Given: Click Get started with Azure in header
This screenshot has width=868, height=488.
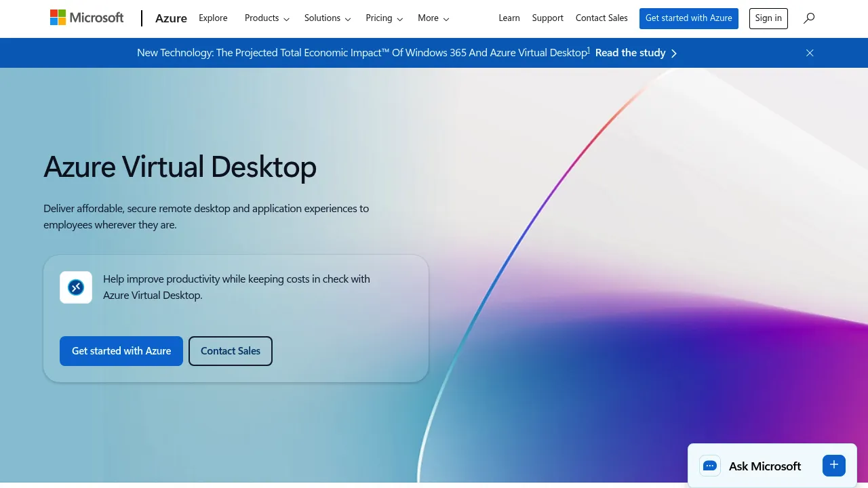Looking at the screenshot, I should [689, 18].
